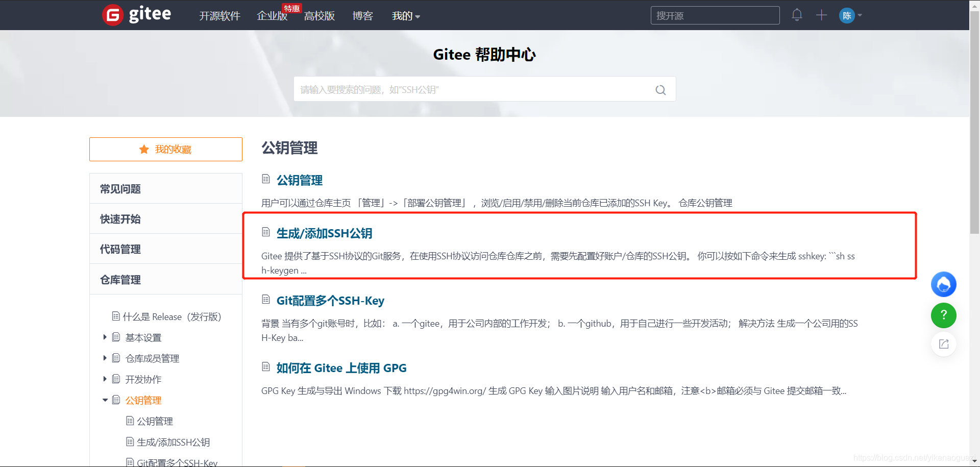
Task: Open sidebar item 什么是 Release（发行版）
Action: click(172, 316)
